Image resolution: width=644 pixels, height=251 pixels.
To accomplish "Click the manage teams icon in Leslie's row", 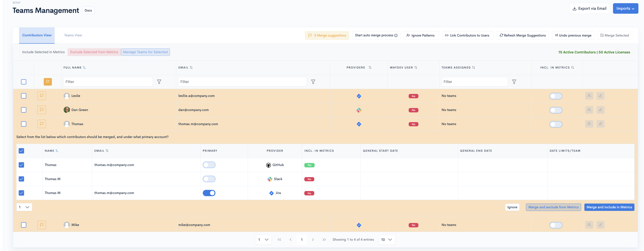I will (x=589, y=96).
